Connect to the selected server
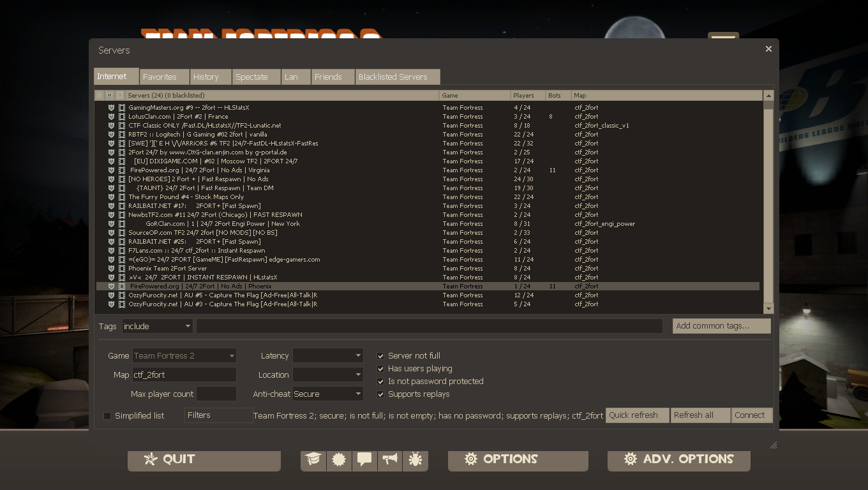Viewport: 868px width, 490px height. 752,415
